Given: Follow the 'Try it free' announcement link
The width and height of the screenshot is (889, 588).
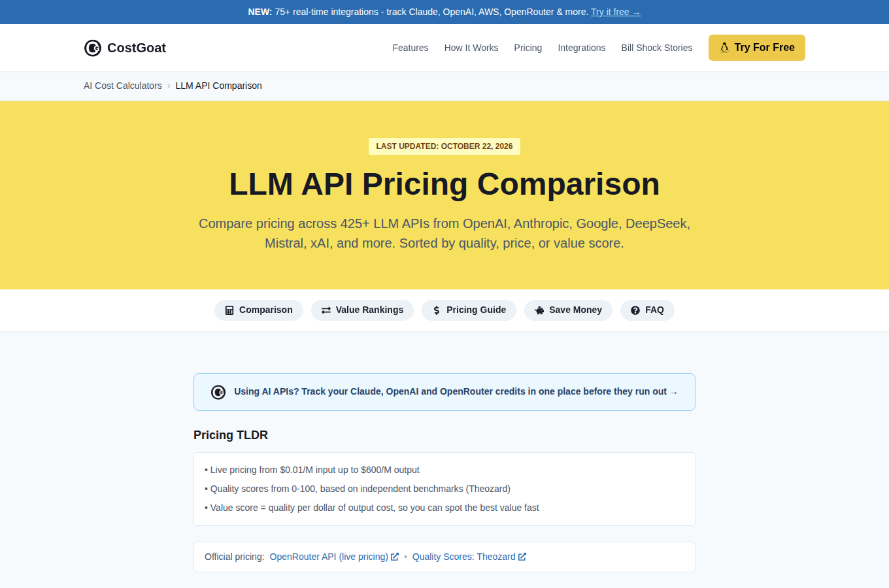Looking at the screenshot, I should click(616, 12).
